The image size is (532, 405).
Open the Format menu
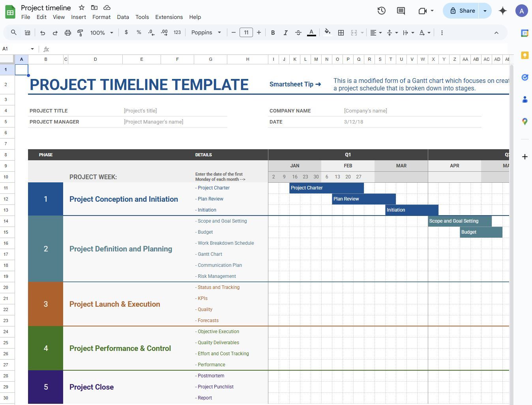(101, 17)
